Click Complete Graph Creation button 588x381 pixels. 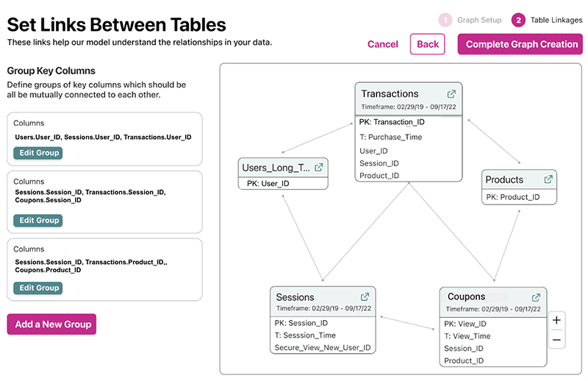point(520,44)
